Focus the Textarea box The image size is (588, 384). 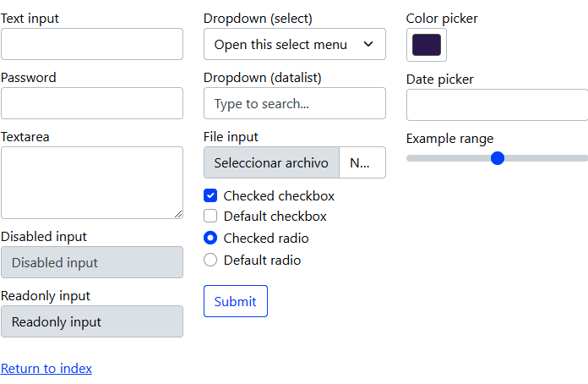point(92,183)
